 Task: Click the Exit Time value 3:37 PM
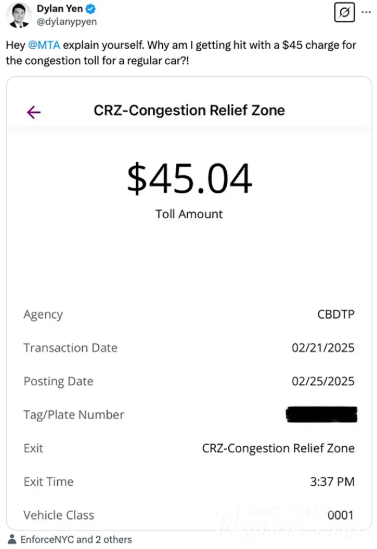[332, 481]
